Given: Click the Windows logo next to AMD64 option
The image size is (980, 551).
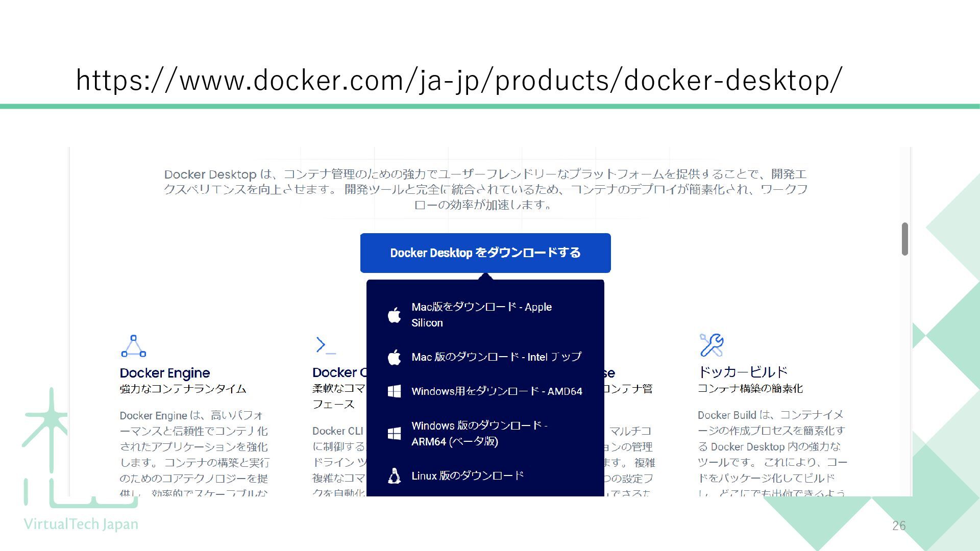Looking at the screenshot, I should point(394,391).
